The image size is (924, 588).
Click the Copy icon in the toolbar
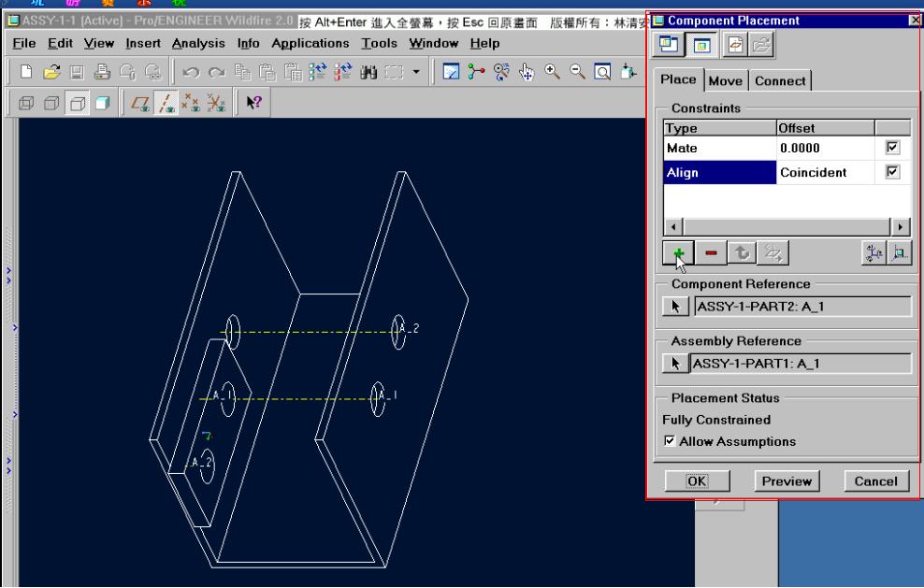pos(242,72)
